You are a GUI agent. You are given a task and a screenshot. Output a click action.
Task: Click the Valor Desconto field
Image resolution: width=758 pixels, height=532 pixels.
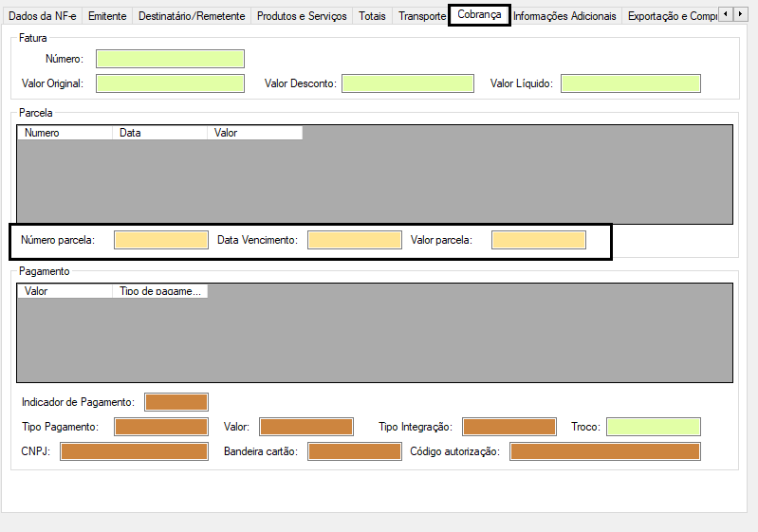408,83
